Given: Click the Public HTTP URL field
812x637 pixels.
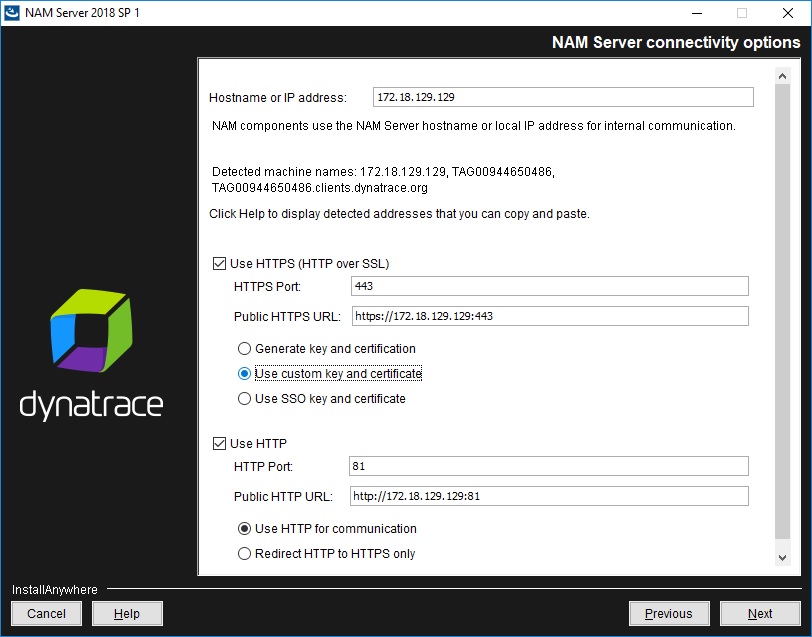Looking at the screenshot, I should point(549,496).
